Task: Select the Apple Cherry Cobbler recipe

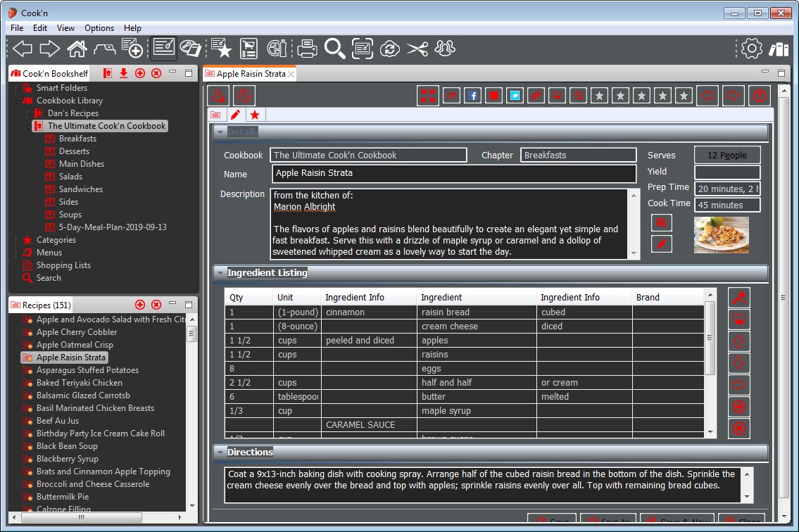Action: point(77,332)
